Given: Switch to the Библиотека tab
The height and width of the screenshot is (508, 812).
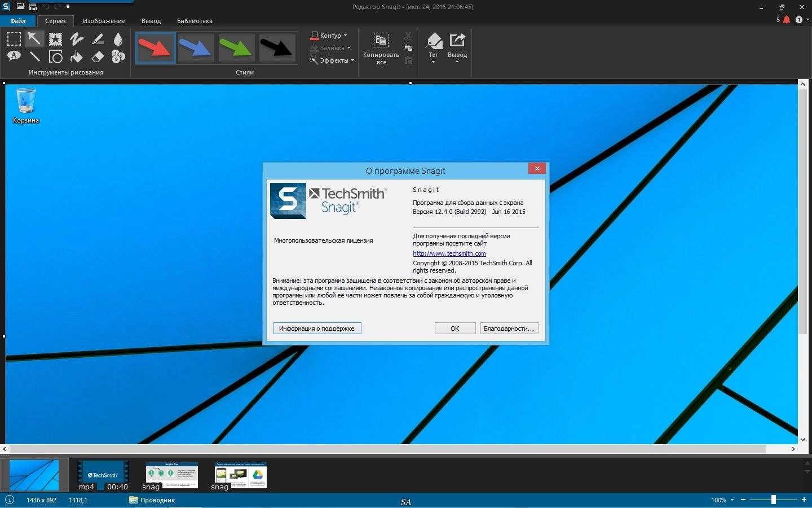Looking at the screenshot, I should click(x=195, y=21).
